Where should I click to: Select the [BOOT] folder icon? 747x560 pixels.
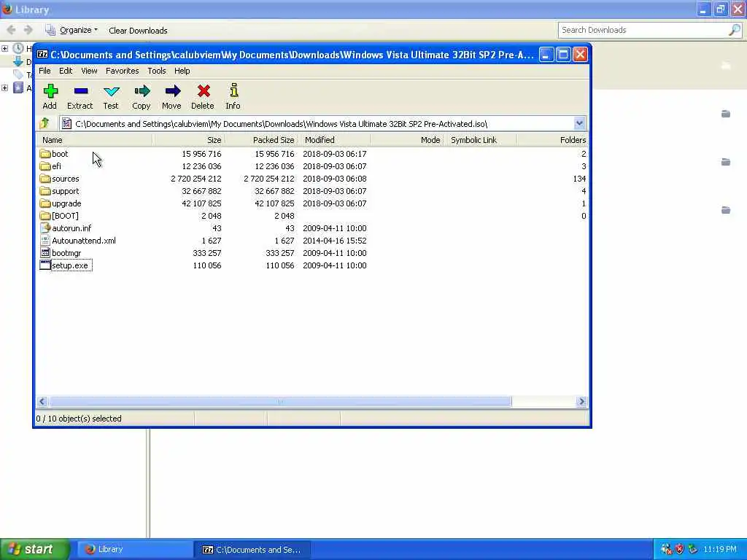click(45, 216)
